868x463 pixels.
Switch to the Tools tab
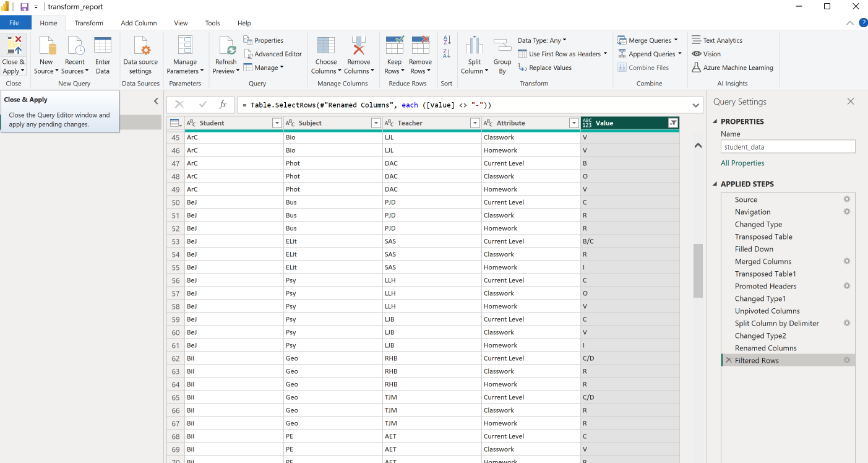click(212, 23)
